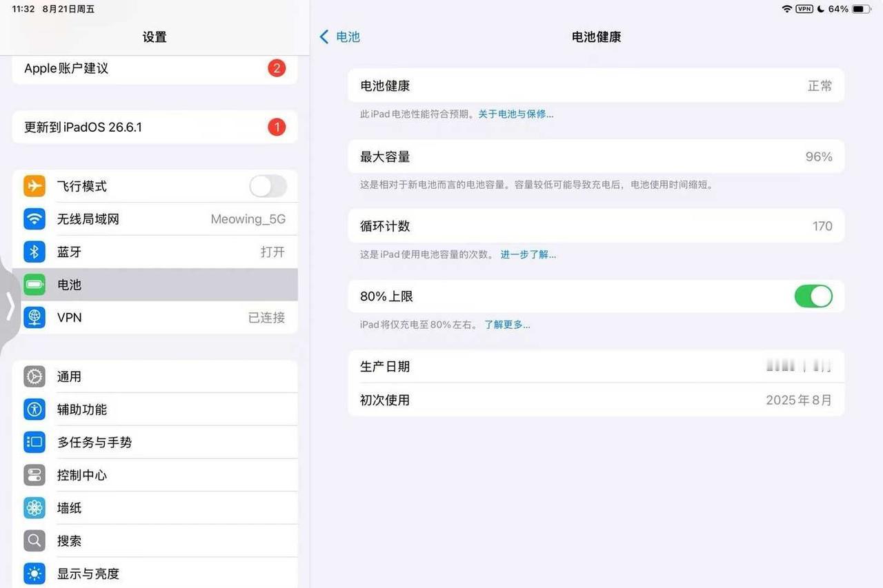Select 电池 in the settings sidebar
Viewport: 883px width, 588px height.
tap(155, 285)
